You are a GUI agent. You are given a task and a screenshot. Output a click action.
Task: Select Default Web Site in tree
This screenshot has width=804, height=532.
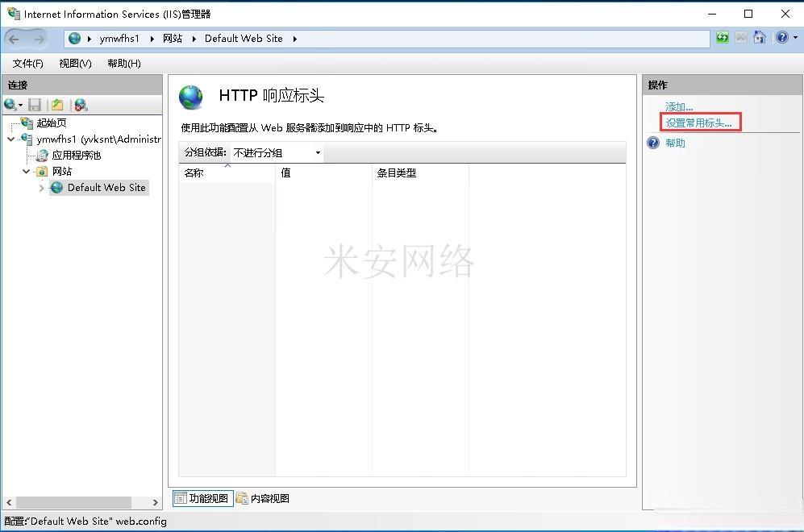coord(106,188)
